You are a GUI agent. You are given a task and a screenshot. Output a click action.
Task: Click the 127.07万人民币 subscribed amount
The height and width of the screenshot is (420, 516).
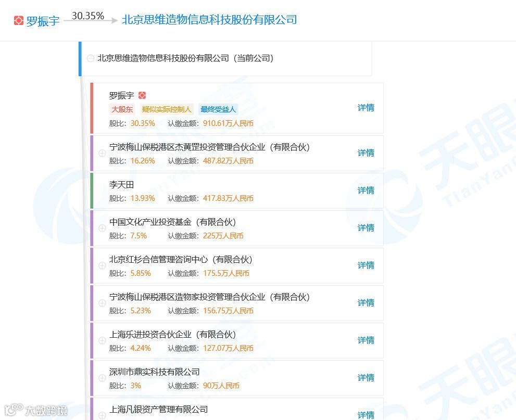[228, 348]
